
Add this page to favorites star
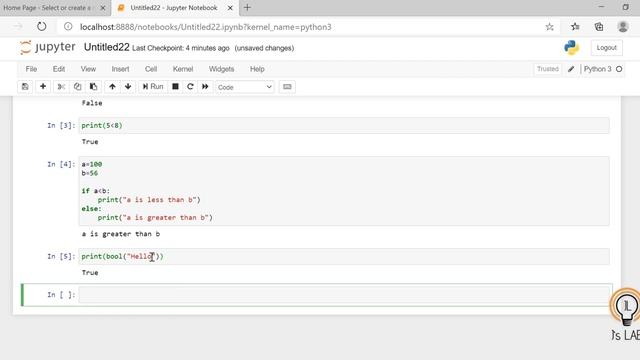[x=550, y=27]
